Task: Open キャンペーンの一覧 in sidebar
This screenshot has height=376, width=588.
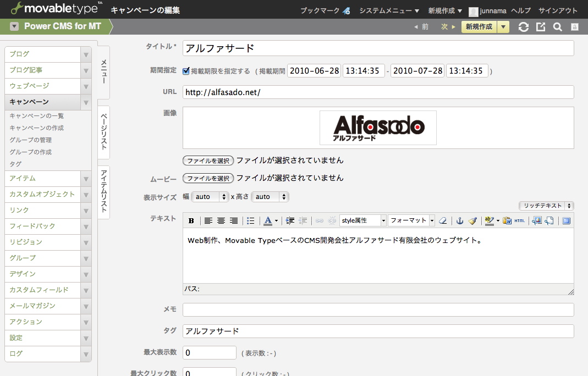Action: tap(36, 116)
